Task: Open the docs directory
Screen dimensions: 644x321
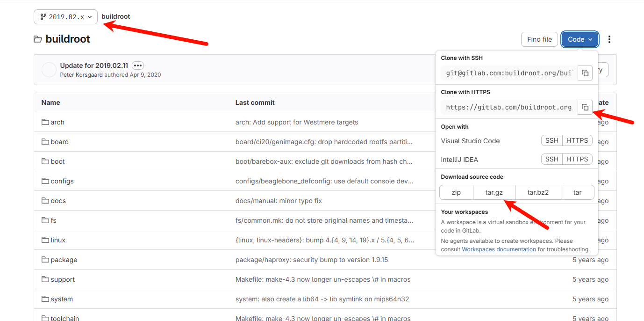Action: (x=58, y=201)
